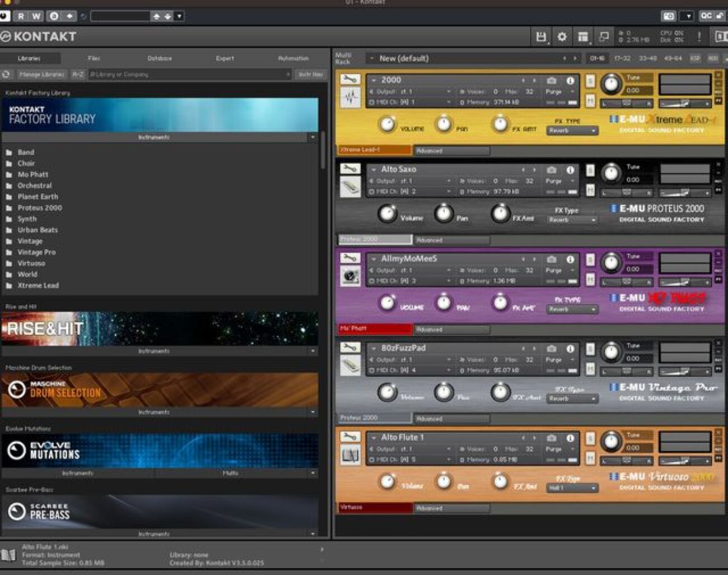
Task: Click the Evolve Mutations library banner
Action: (x=160, y=451)
